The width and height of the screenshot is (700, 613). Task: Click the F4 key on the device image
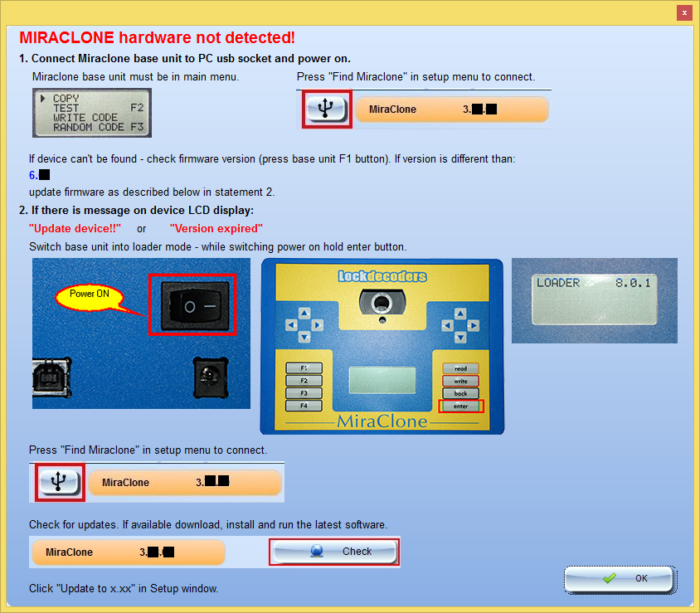[x=304, y=406]
